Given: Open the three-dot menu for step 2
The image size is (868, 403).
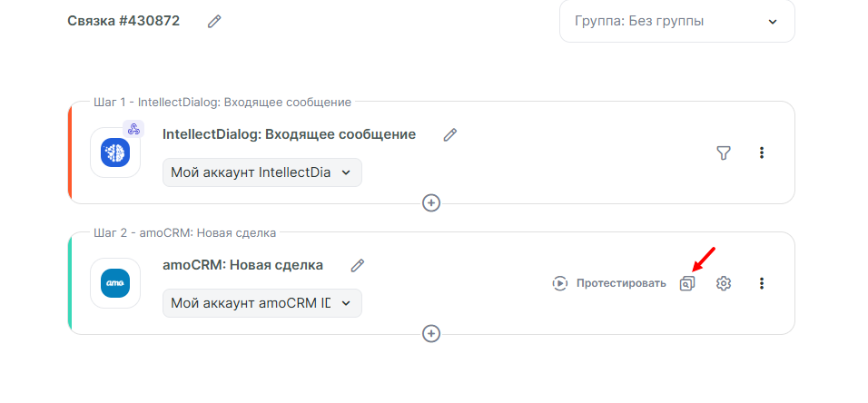Looking at the screenshot, I should [x=762, y=283].
